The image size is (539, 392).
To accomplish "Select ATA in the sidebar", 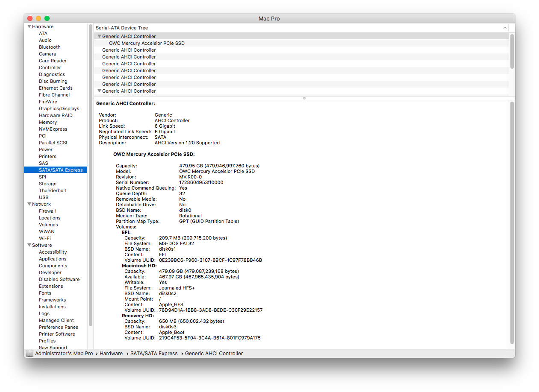I will coord(43,33).
